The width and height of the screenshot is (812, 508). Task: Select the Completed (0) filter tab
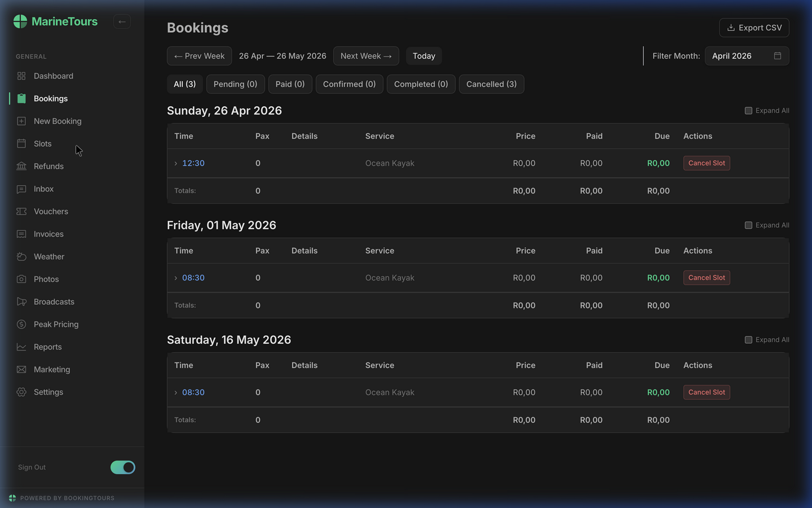pyautogui.click(x=421, y=84)
